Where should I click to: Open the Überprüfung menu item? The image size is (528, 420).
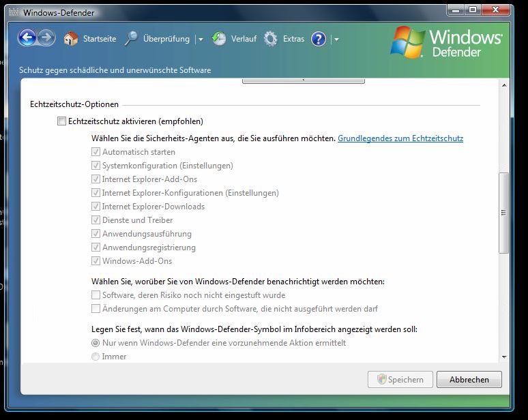[166, 39]
